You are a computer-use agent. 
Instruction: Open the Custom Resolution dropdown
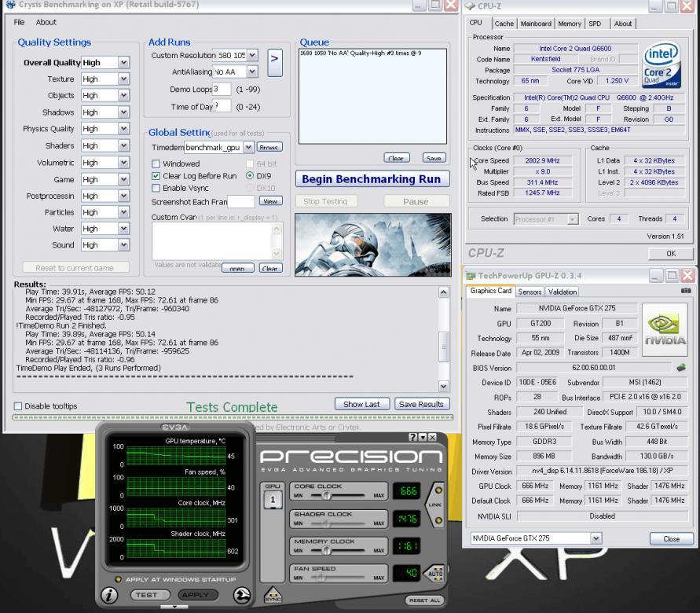click(x=252, y=55)
